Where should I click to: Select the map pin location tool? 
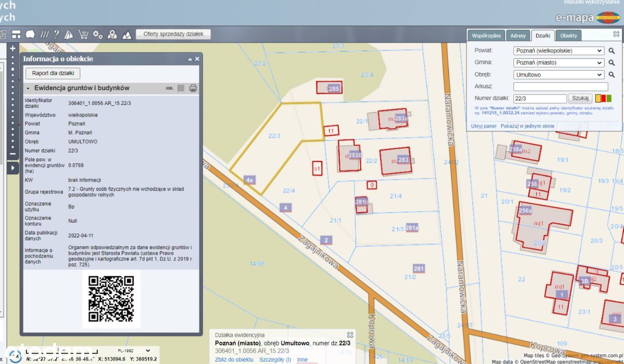click(112, 35)
